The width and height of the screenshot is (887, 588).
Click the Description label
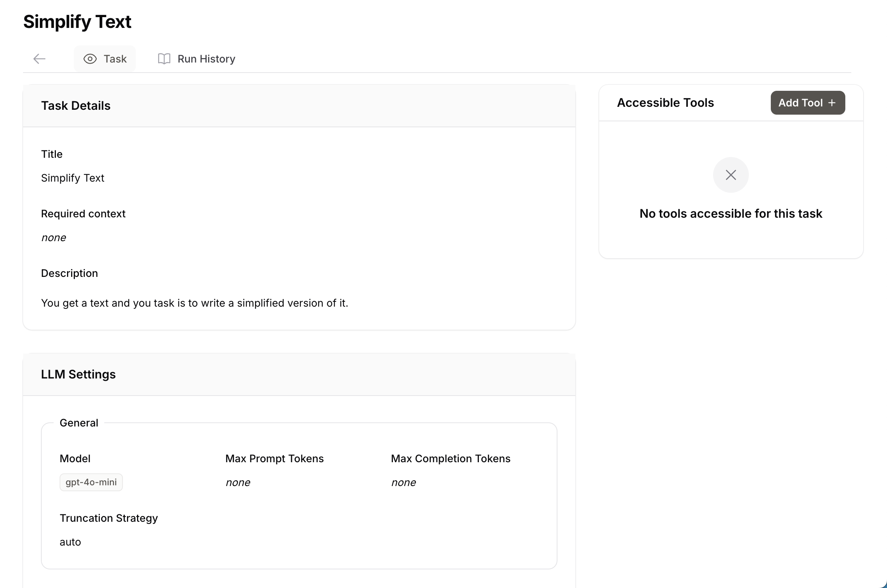click(69, 274)
